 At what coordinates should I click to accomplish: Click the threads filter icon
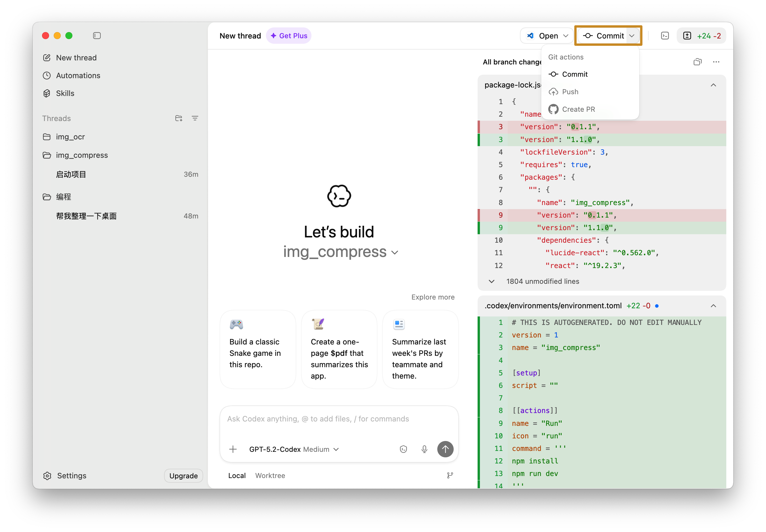click(x=195, y=118)
